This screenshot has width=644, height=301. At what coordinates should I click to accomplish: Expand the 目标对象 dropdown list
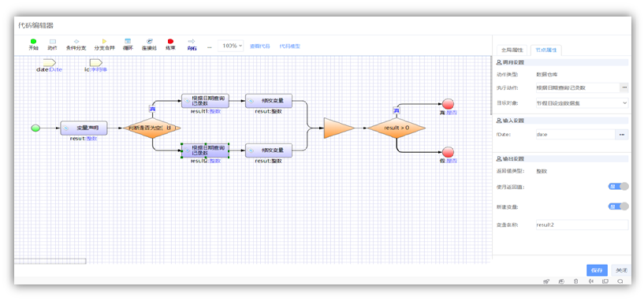(x=582, y=102)
